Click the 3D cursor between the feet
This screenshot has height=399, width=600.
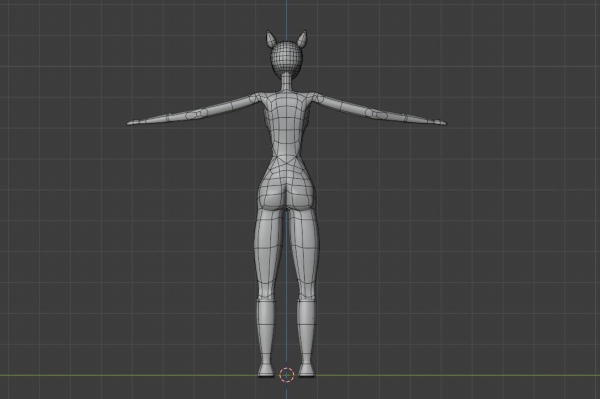point(287,375)
